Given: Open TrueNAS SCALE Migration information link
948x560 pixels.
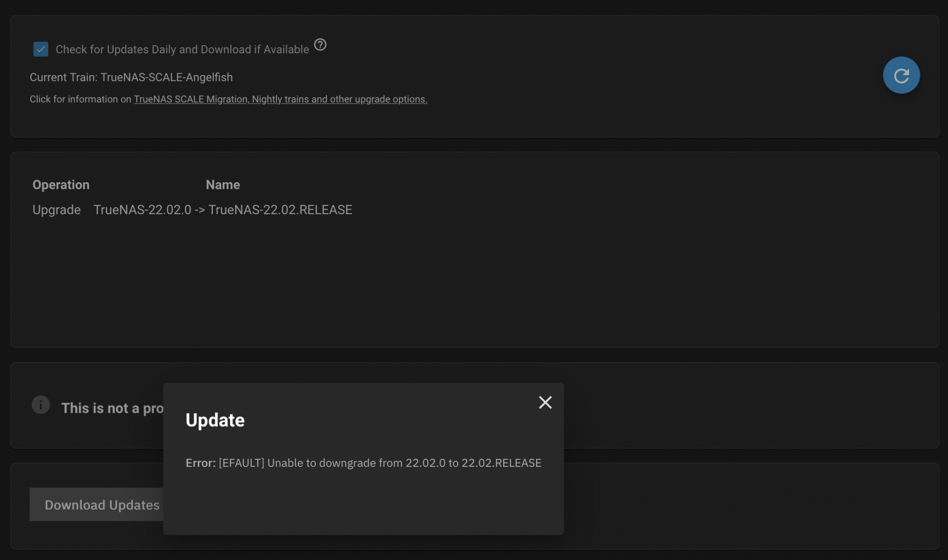Looking at the screenshot, I should [280, 99].
